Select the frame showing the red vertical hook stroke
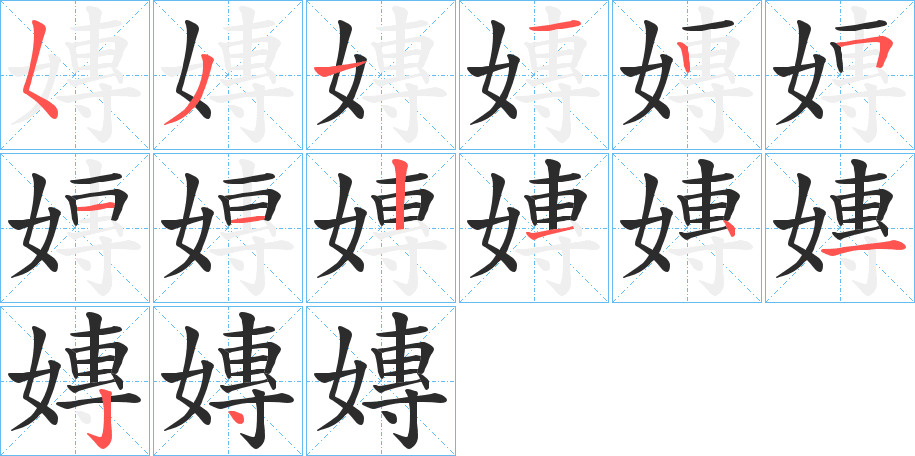915x456 pixels. coord(75,381)
